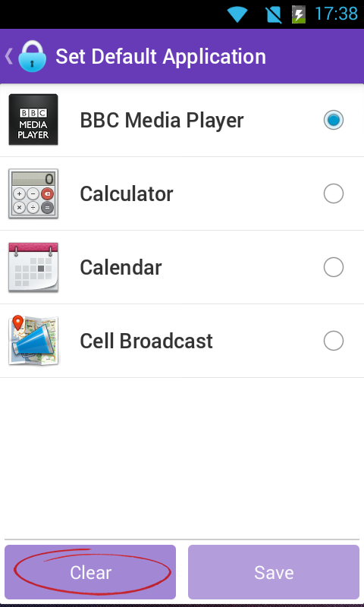Tap the Wi-Fi status icon
The width and height of the screenshot is (364, 607).
(x=237, y=14)
